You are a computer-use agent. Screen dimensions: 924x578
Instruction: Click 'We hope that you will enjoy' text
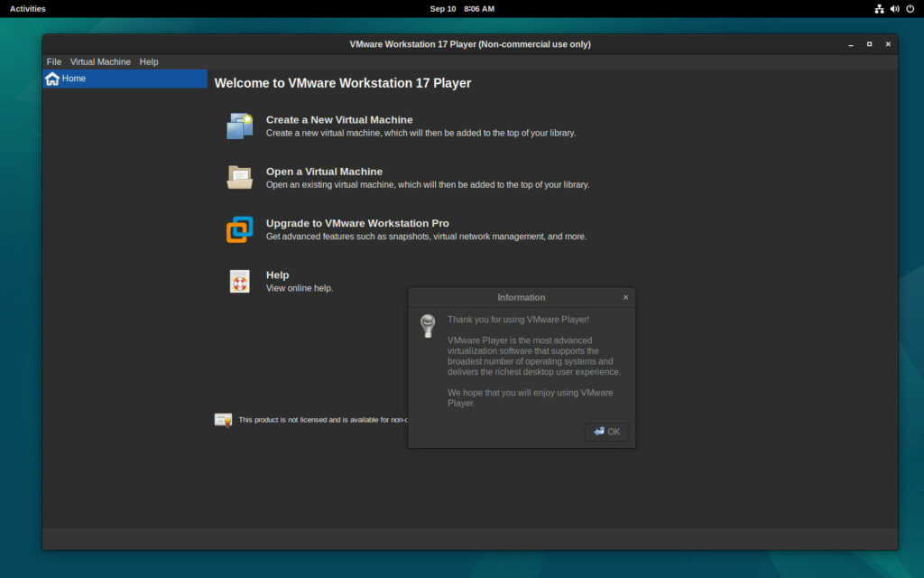(x=531, y=398)
